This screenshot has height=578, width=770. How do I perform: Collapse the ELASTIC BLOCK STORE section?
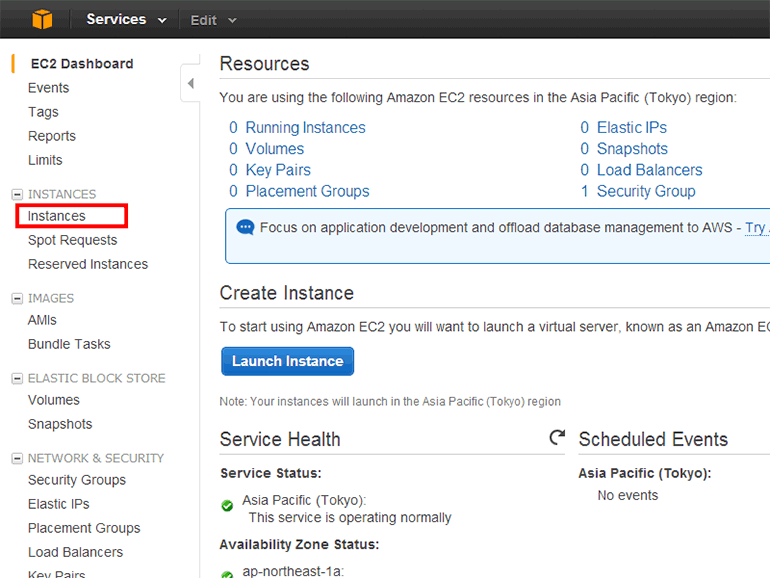coord(17,378)
